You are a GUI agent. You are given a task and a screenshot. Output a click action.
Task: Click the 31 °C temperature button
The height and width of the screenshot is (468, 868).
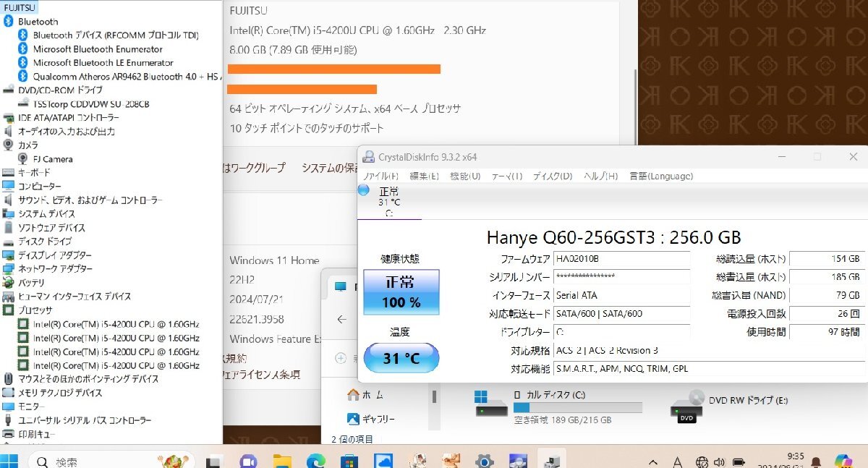(401, 358)
